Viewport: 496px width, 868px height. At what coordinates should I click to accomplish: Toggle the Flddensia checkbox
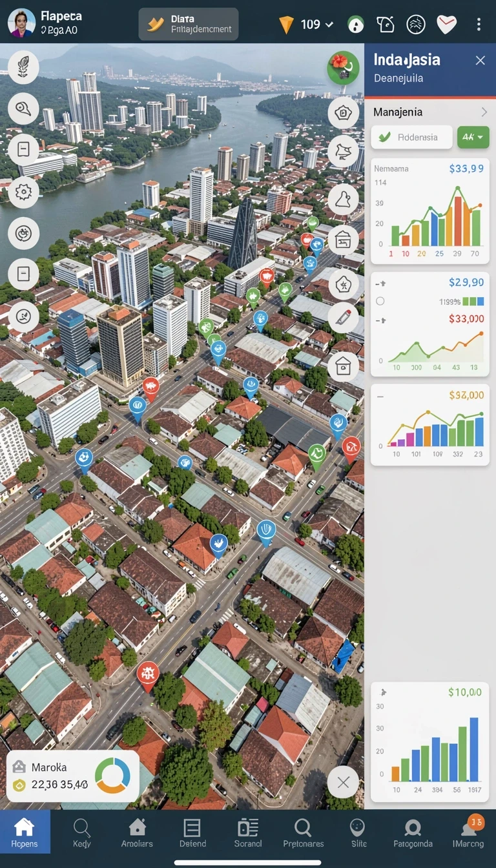pyautogui.click(x=385, y=137)
